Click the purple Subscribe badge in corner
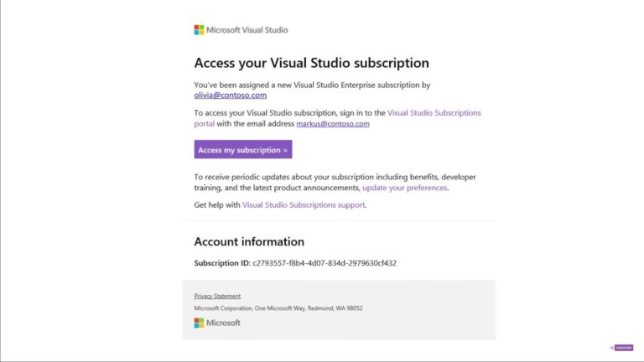This screenshot has width=644, height=362. (622, 348)
